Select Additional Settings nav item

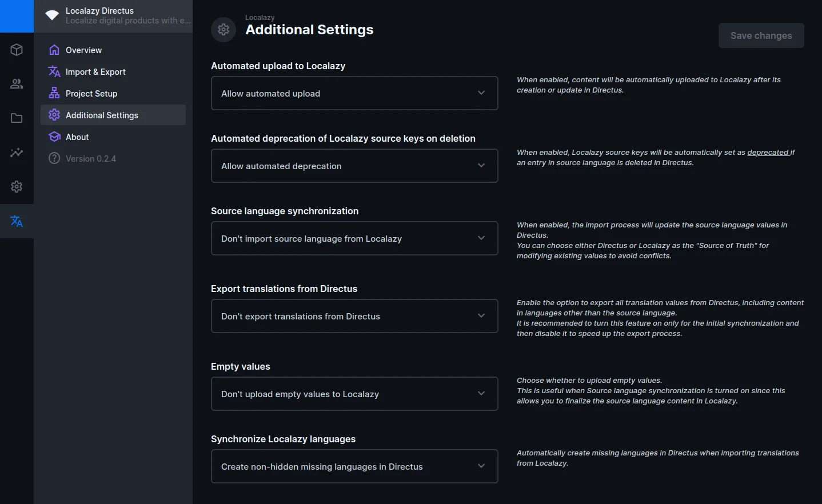pyautogui.click(x=113, y=115)
